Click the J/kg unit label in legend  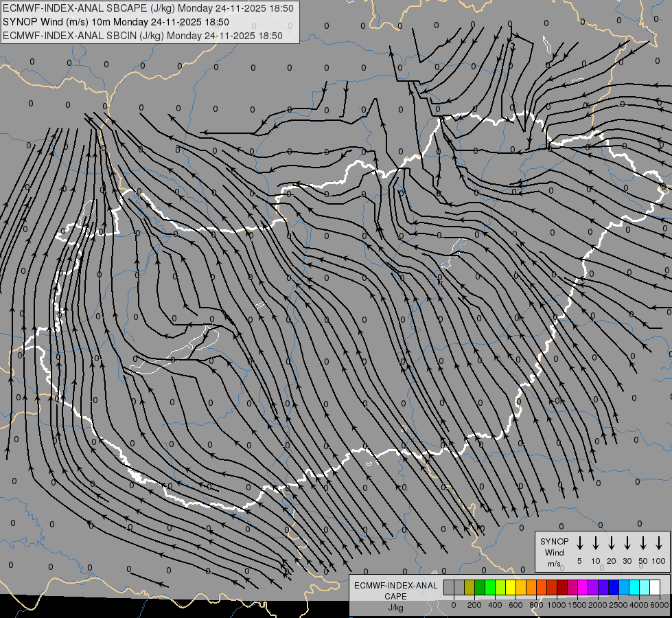[395, 608]
